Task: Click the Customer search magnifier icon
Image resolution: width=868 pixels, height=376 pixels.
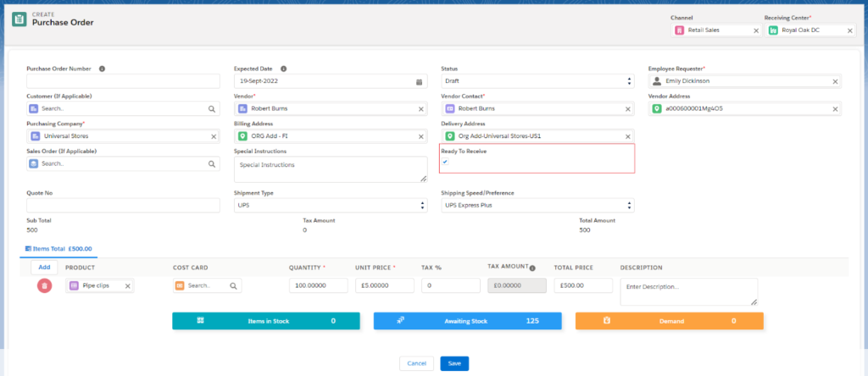Action: coord(212,109)
